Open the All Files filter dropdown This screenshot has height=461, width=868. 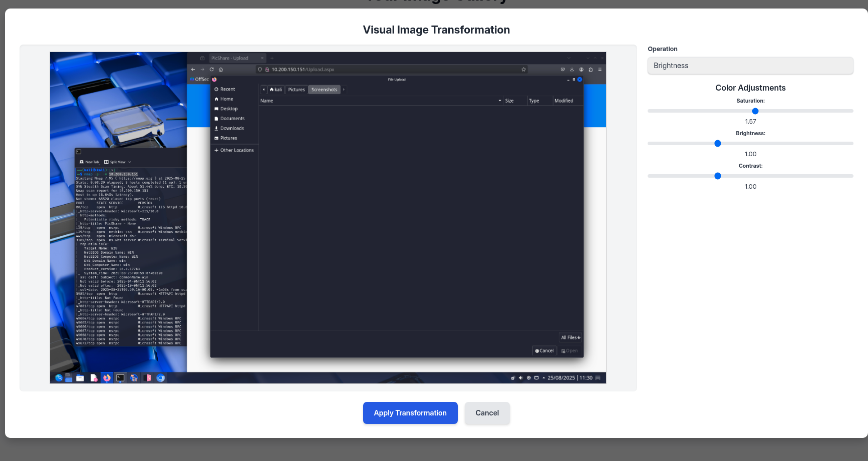tap(570, 338)
